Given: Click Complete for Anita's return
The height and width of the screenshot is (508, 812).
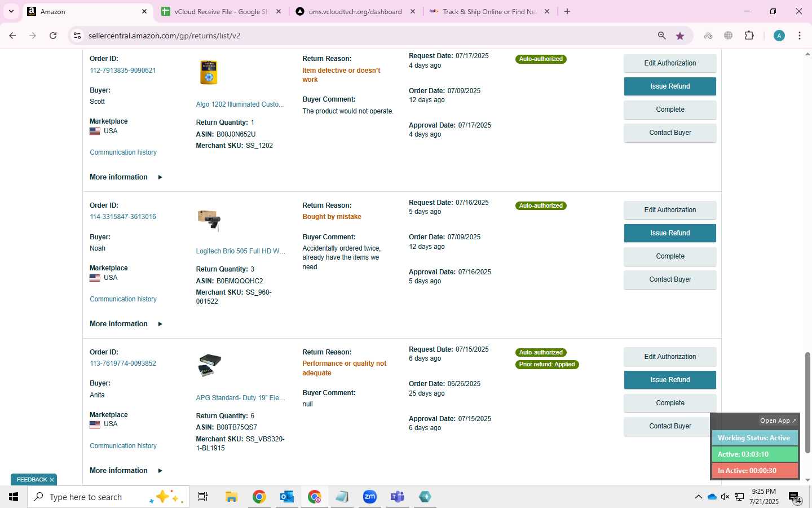Looking at the screenshot, I should pos(670,403).
